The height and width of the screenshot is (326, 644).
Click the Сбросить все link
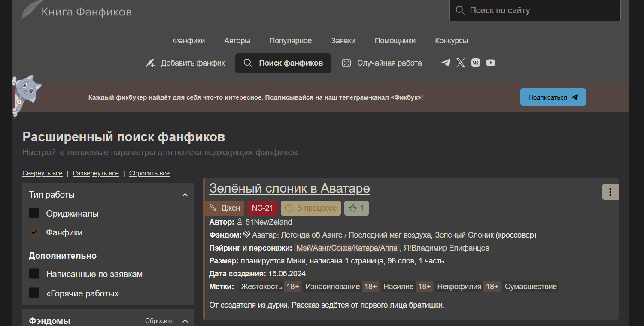click(149, 173)
